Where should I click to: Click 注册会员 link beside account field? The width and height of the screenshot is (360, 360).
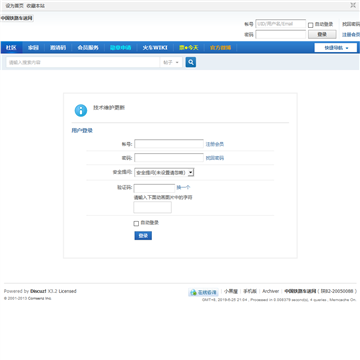(215, 144)
